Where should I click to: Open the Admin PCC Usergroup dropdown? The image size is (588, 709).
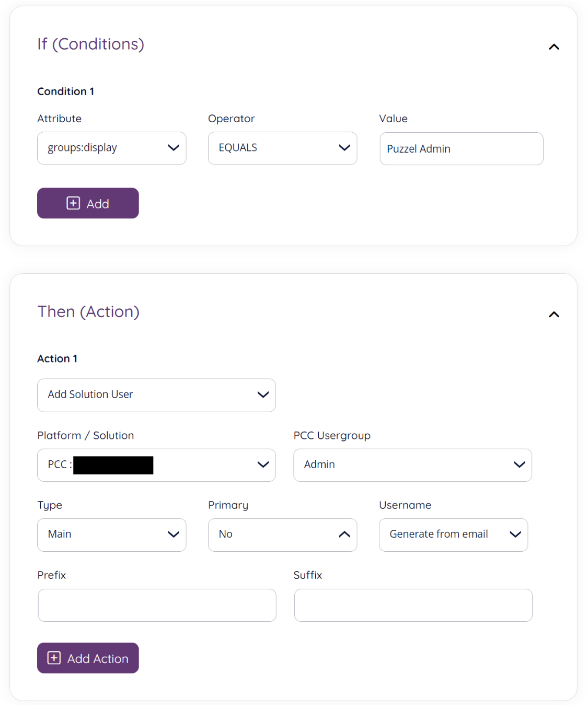412,464
